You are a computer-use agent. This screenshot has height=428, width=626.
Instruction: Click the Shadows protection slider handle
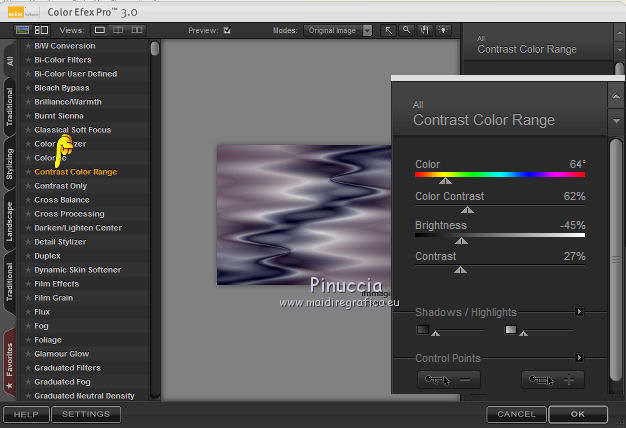[x=436, y=333]
